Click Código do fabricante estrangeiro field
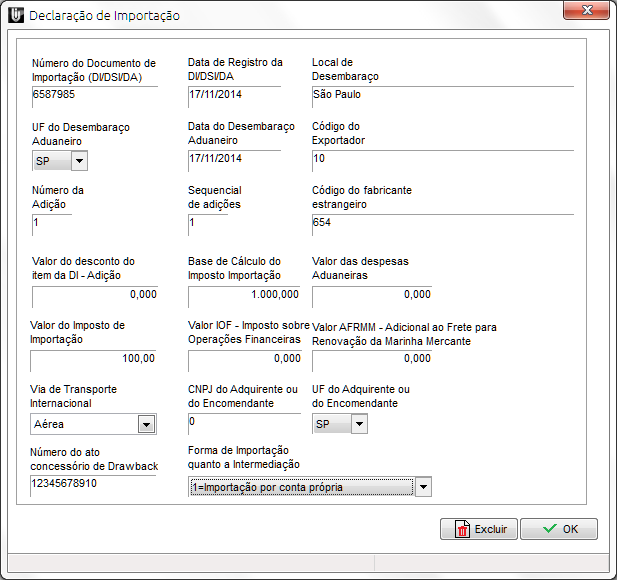The width and height of the screenshot is (617, 580). (441, 222)
